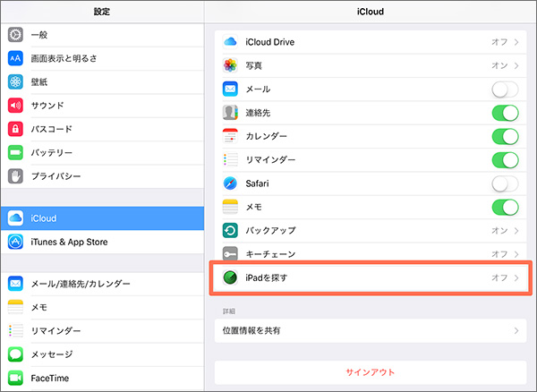Open the iCloud Drive row label
The image size is (537, 392).
pyautogui.click(x=270, y=42)
